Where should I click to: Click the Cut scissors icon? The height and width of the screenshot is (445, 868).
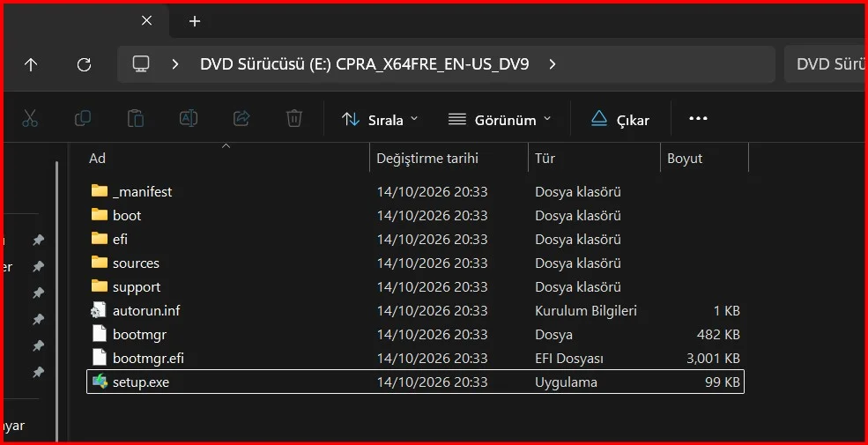pyautogui.click(x=30, y=118)
